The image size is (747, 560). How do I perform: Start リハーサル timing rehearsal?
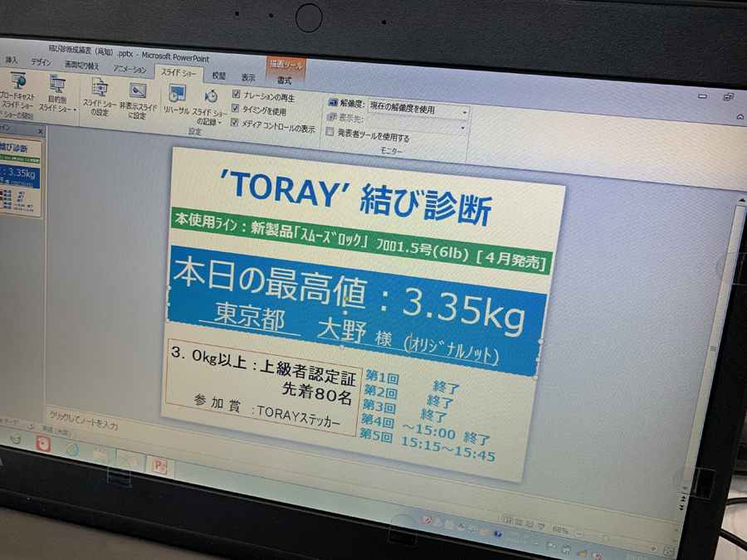click(x=176, y=100)
